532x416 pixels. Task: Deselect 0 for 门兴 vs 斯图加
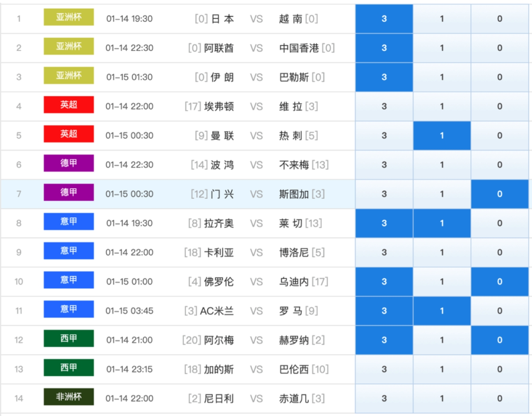pos(500,194)
